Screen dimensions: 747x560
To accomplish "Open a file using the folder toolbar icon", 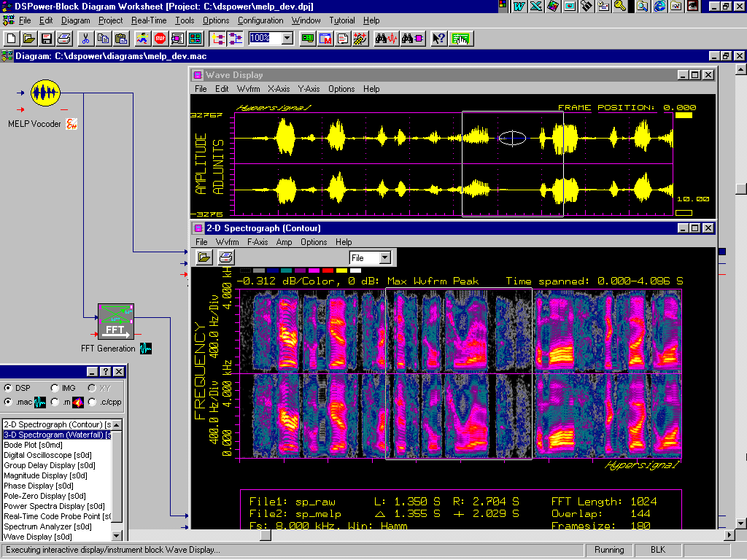I will (x=29, y=39).
